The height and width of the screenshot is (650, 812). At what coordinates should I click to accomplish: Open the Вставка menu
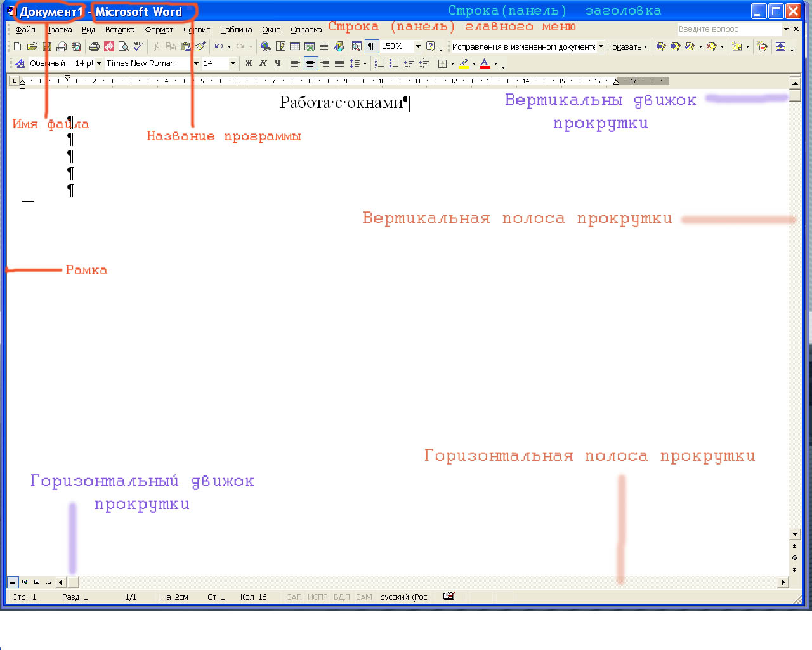pyautogui.click(x=120, y=29)
